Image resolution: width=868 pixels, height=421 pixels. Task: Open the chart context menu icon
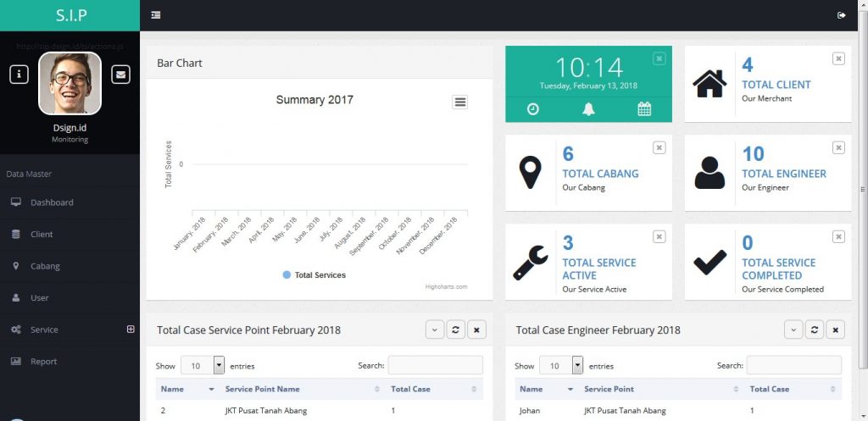pos(459,102)
